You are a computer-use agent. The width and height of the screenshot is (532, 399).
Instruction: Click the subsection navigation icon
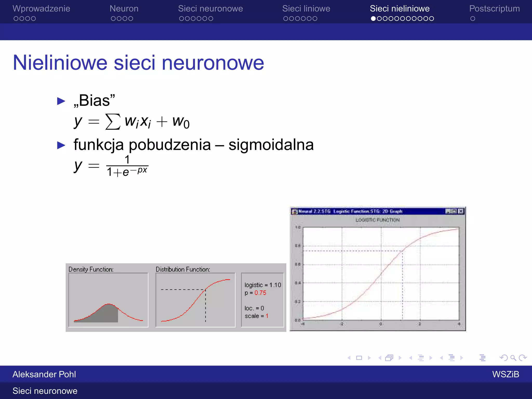tap(421, 358)
